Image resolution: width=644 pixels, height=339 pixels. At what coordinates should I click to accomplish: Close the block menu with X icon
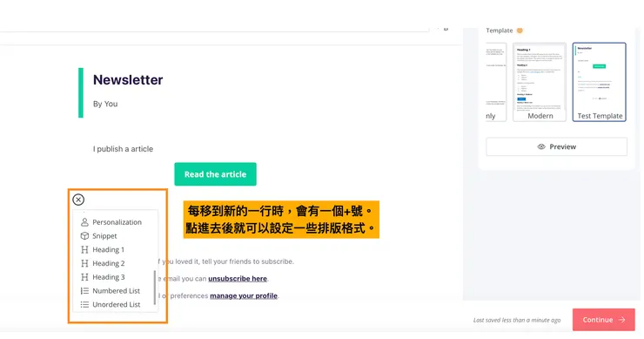(78, 200)
